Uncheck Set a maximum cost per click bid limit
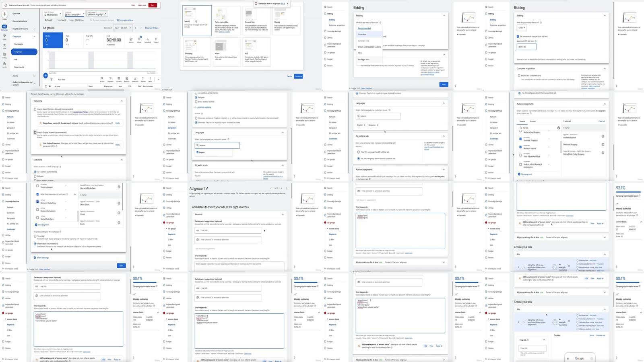The height and width of the screenshot is (362, 644). (518, 37)
